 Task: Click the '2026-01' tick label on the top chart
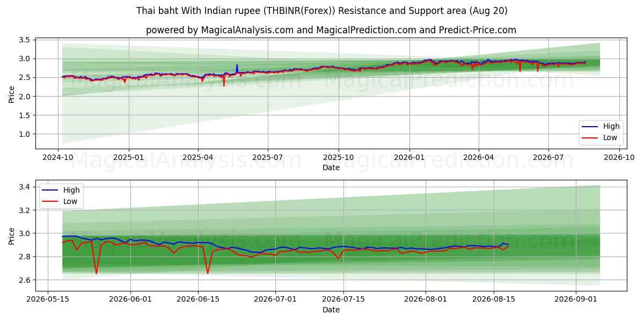[409, 157]
